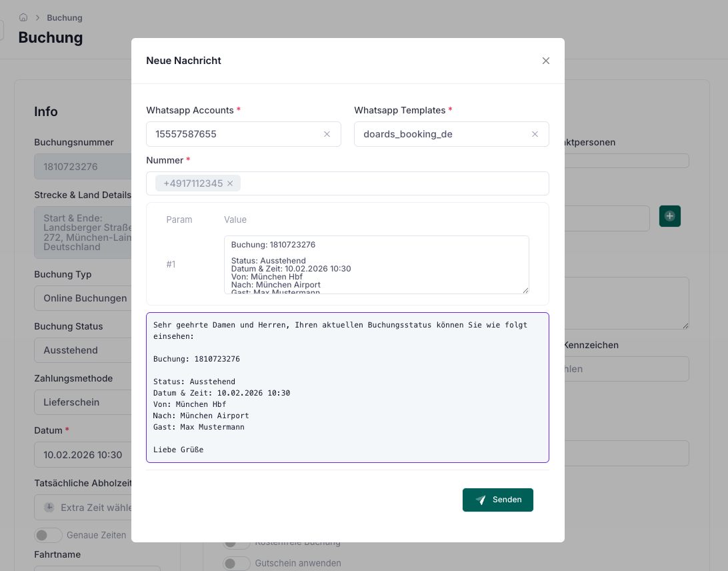728x571 pixels.
Task: Click the paper plane send icon
Action: point(481,500)
